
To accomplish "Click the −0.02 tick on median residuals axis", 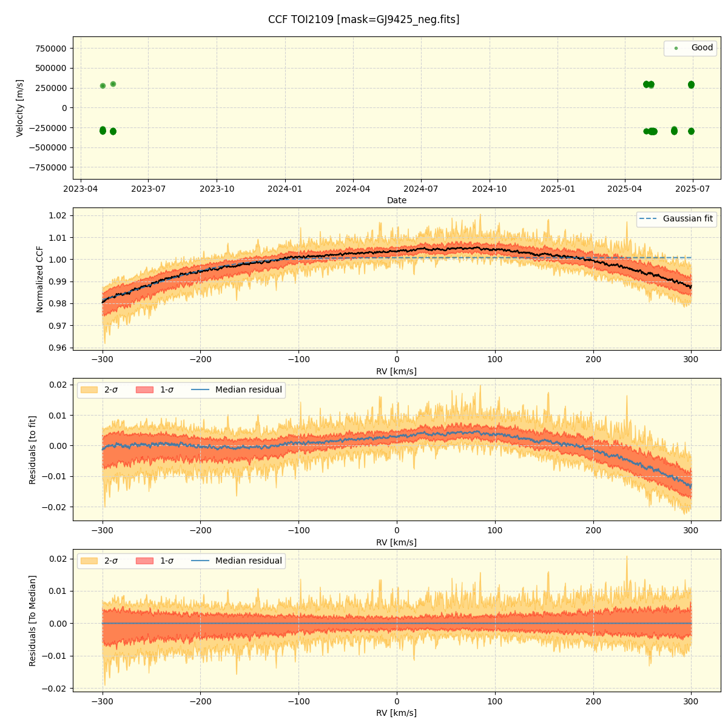I will click(x=55, y=689).
